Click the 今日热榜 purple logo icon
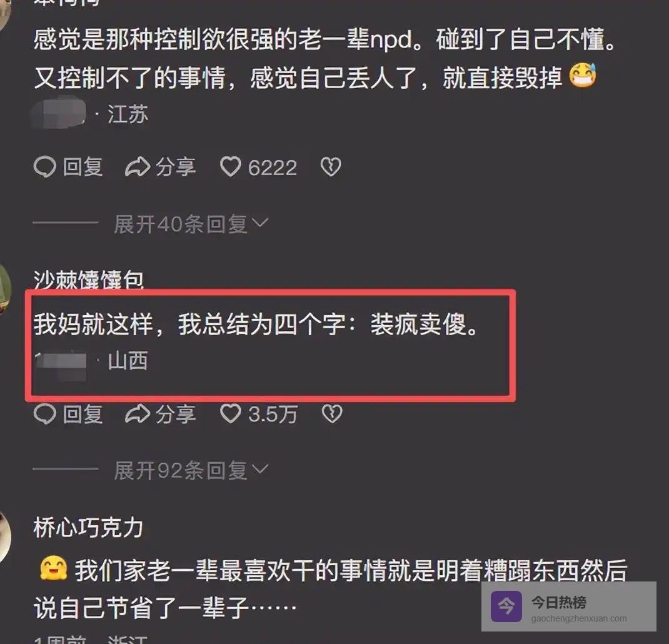The width and height of the screenshot is (669, 644). pyautogui.click(x=506, y=606)
